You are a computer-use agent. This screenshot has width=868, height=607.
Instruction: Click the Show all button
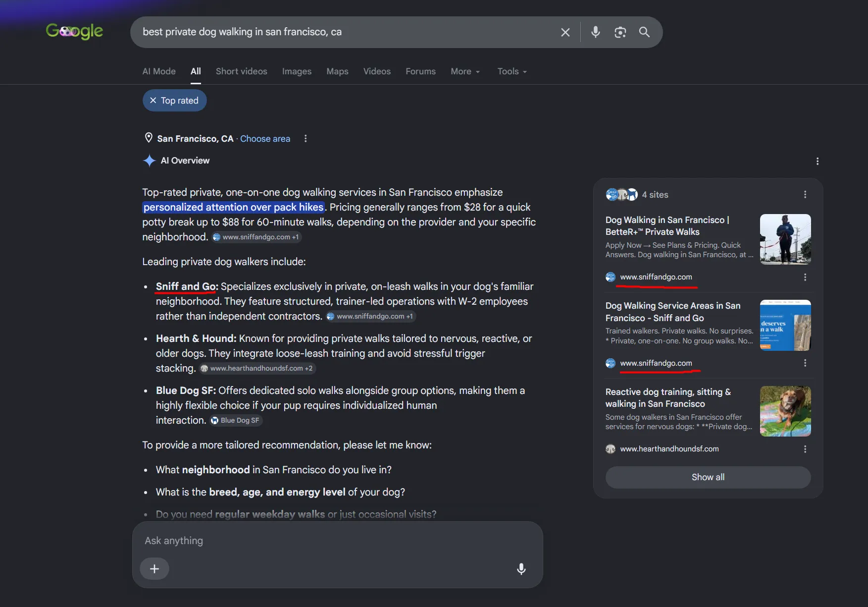[x=708, y=477]
